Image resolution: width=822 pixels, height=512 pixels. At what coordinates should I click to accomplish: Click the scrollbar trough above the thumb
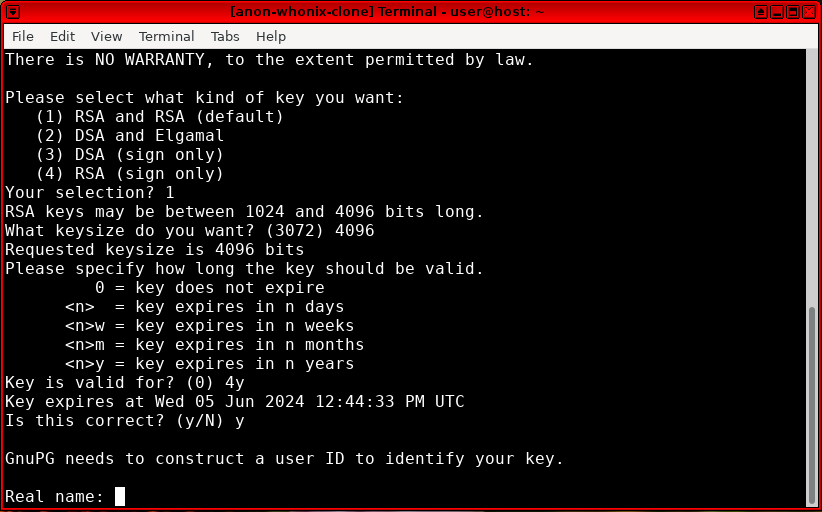[x=810, y=180]
